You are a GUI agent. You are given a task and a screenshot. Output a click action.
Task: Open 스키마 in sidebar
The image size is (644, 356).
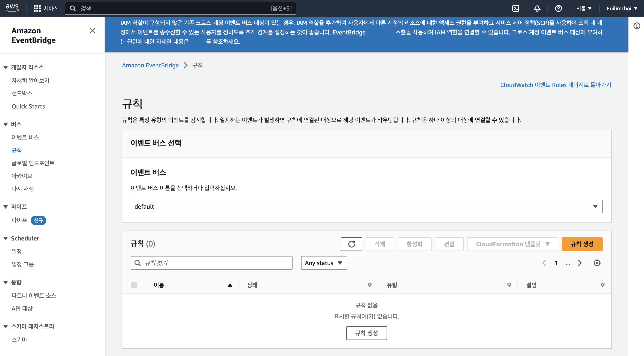tap(19, 339)
